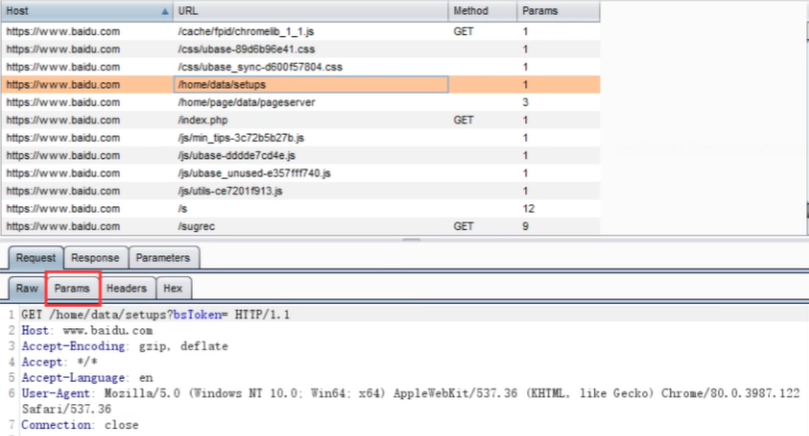Click the Params column header
This screenshot has width=809, height=436.
point(558,11)
